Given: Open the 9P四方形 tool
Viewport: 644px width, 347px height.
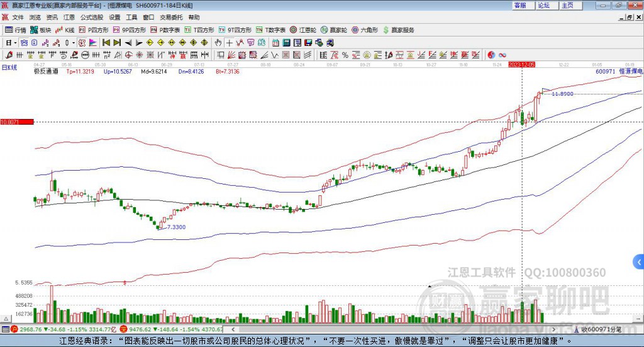Looking at the screenshot, I should pos(130,30).
